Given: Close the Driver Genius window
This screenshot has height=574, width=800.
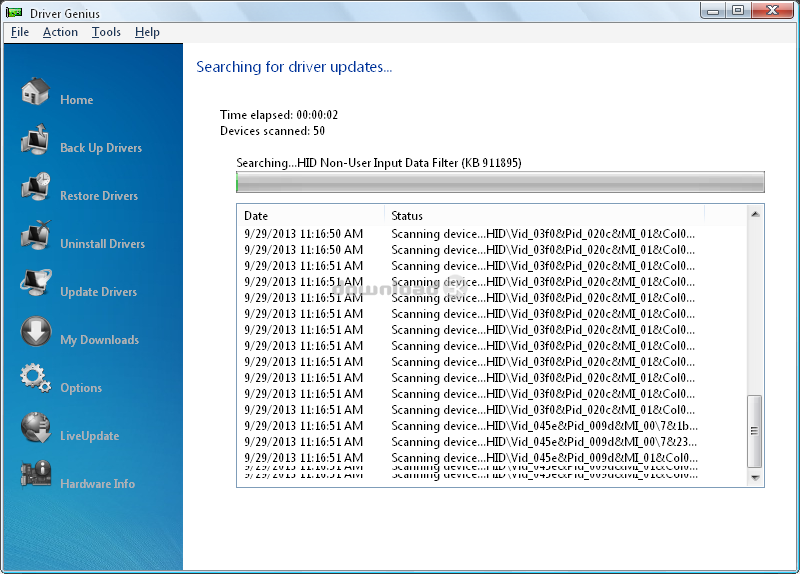Looking at the screenshot, I should [x=772, y=11].
